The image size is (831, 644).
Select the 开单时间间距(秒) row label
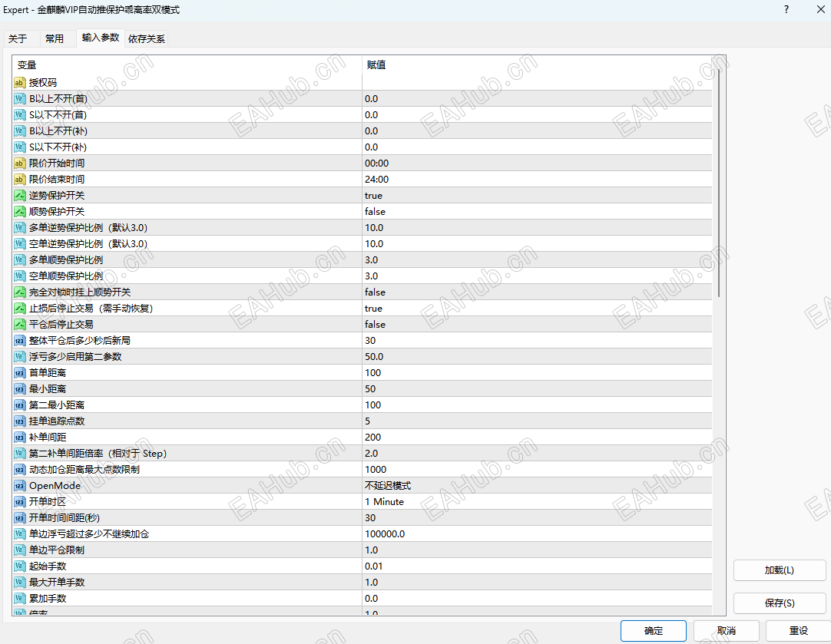pyautogui.click(x=64, y=518)
